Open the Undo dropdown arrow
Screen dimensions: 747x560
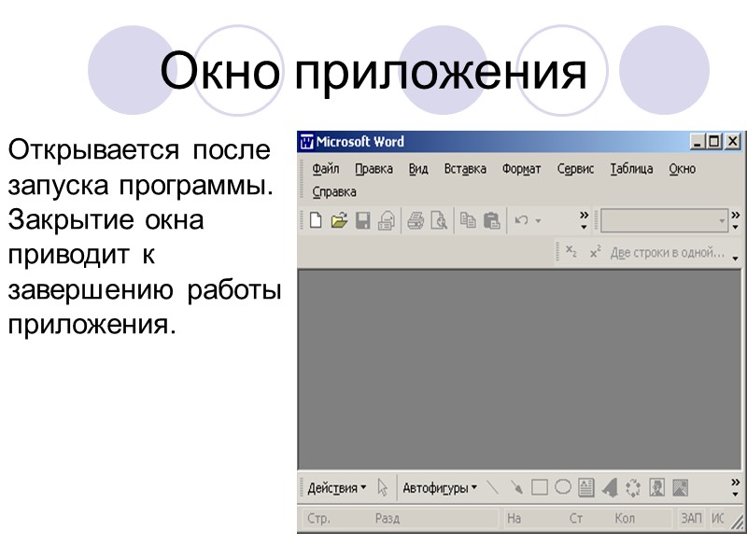point(539,218)
